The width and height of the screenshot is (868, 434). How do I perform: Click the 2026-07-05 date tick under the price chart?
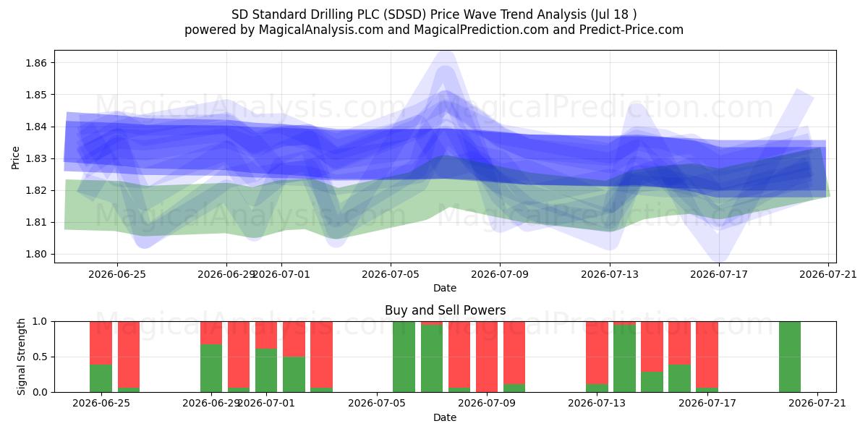coord(391,274)
